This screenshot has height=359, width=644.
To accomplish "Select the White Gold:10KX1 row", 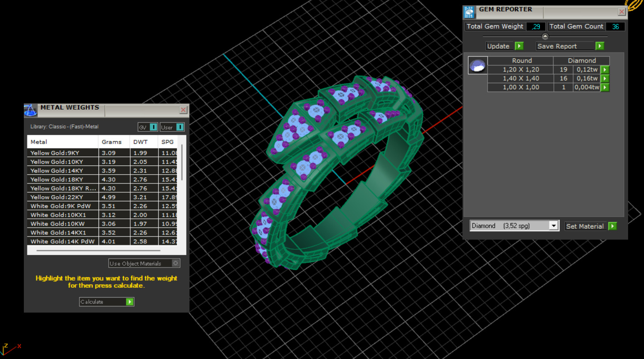I will click(102, 215).
